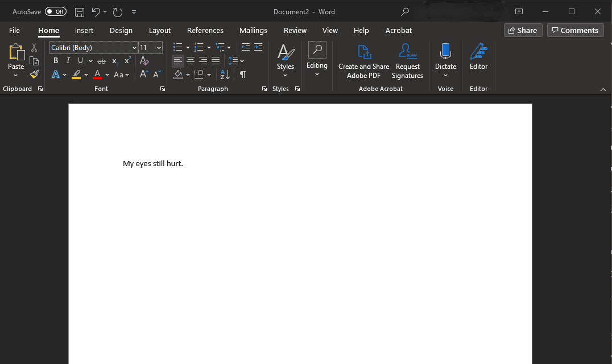
Task: Open the Sort dialog icon
Action: (225, 75)
